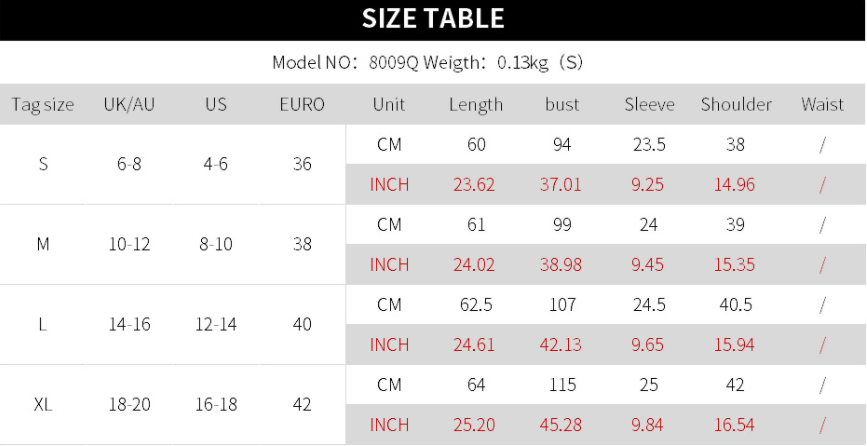The image size is (867, 446).
Task: Select the Length column header
Action: (x=476, y=104)
